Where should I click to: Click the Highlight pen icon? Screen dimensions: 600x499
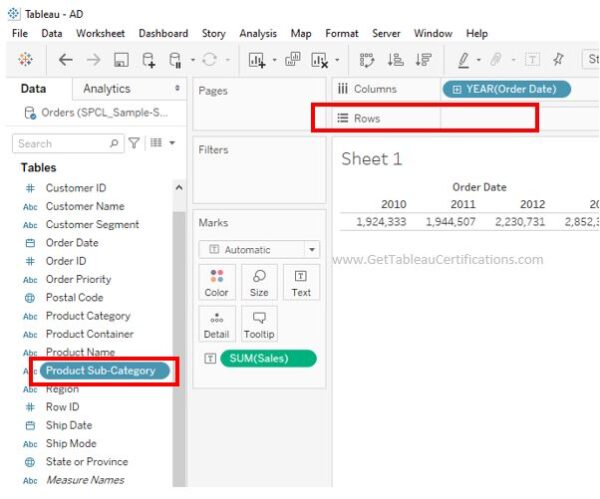pyautogui.click(x=463, y=60)
